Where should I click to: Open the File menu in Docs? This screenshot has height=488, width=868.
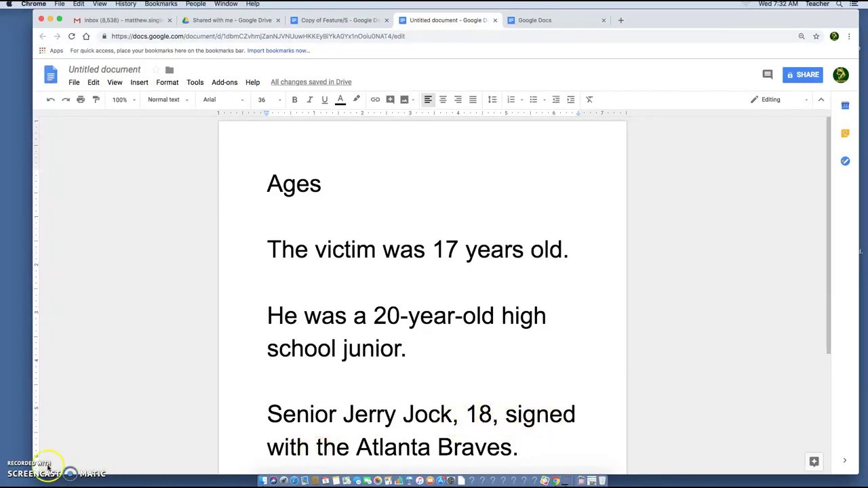[x=74, y=82]
